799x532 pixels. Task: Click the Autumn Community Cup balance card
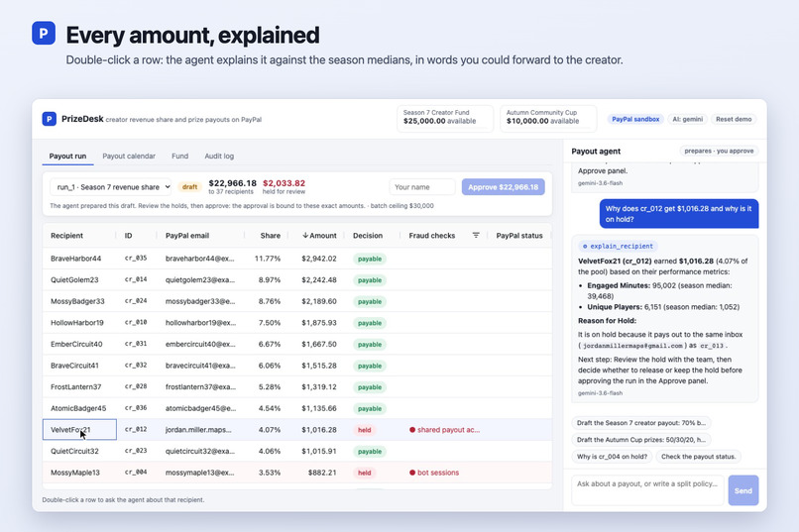(548, 119)
